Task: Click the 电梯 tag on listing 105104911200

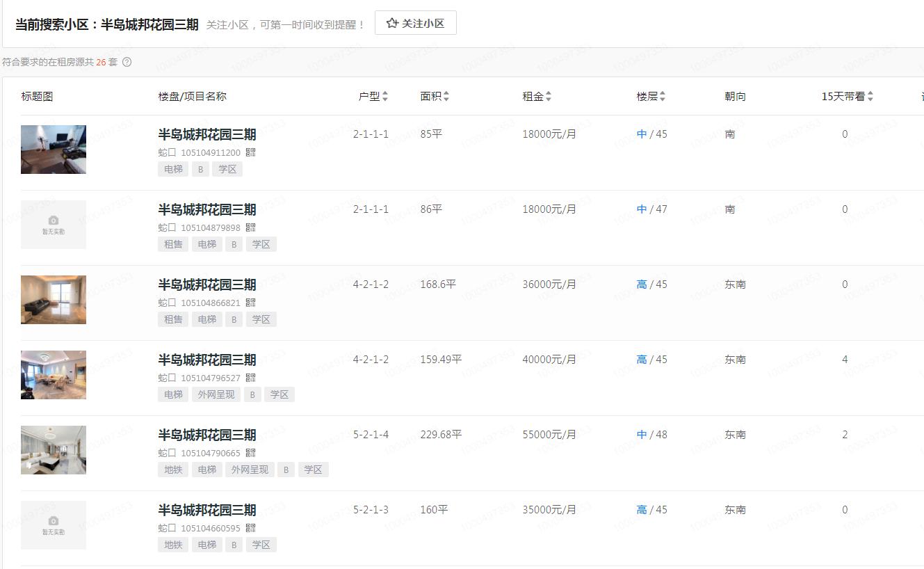Action: [173, 169]
